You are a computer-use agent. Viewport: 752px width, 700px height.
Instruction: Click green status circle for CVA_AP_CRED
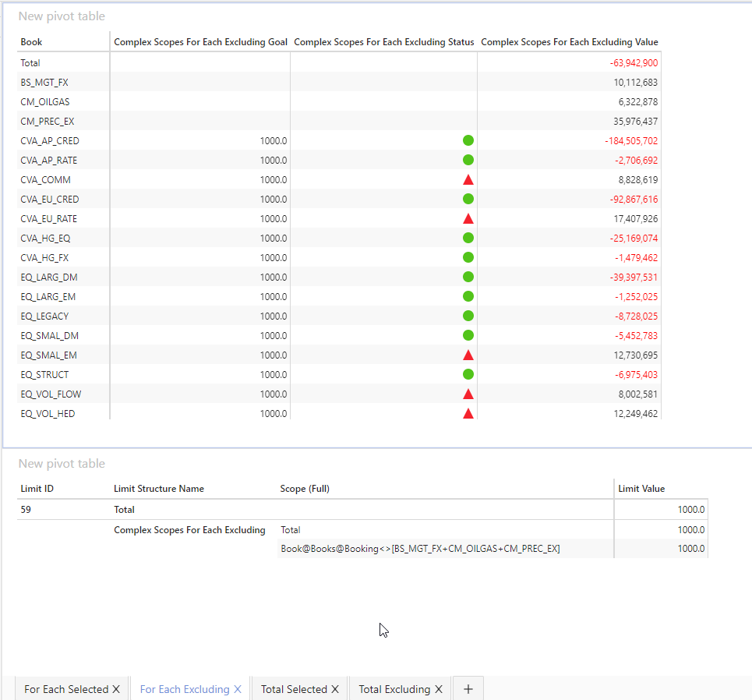pos(468,141)
